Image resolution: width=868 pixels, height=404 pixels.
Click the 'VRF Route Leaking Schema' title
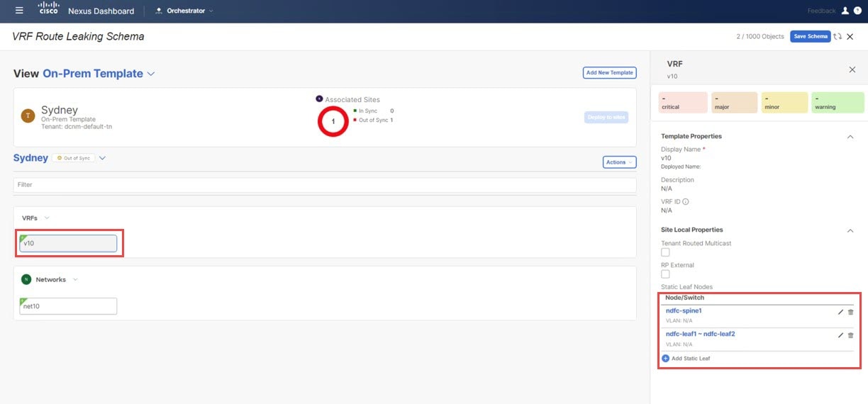point(78,36)
